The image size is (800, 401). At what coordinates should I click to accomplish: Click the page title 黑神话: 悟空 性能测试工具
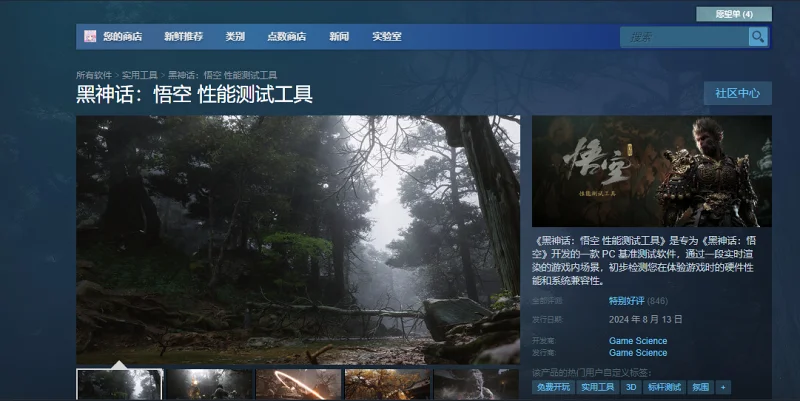click(194, 95)
